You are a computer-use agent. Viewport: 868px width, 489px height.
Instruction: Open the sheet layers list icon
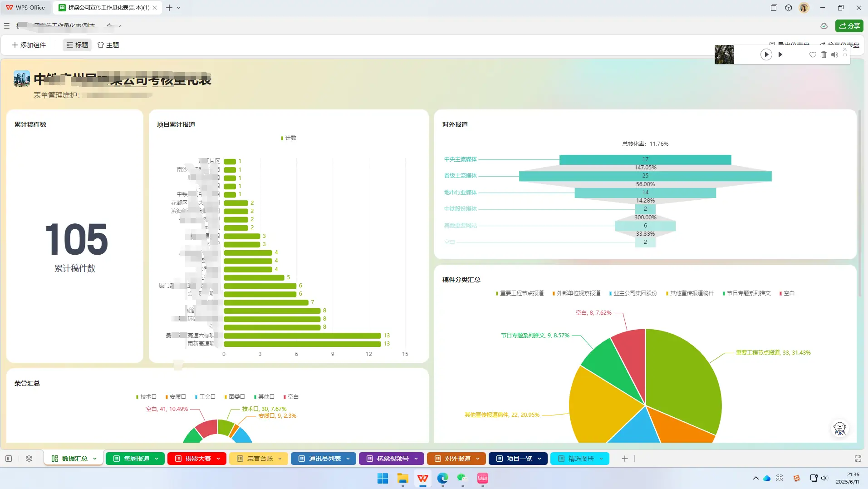tap(29, 459)
